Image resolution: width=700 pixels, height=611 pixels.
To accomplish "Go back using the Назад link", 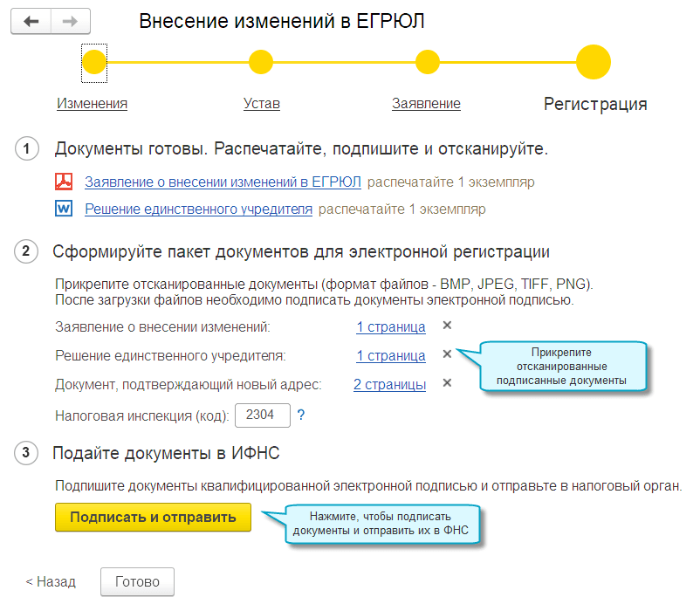I will (50, 580).
